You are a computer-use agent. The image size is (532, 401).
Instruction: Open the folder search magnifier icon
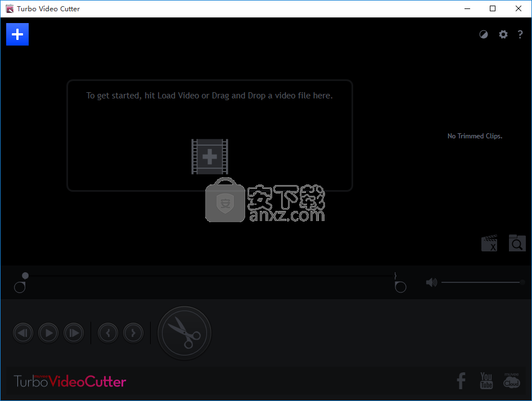517,243
